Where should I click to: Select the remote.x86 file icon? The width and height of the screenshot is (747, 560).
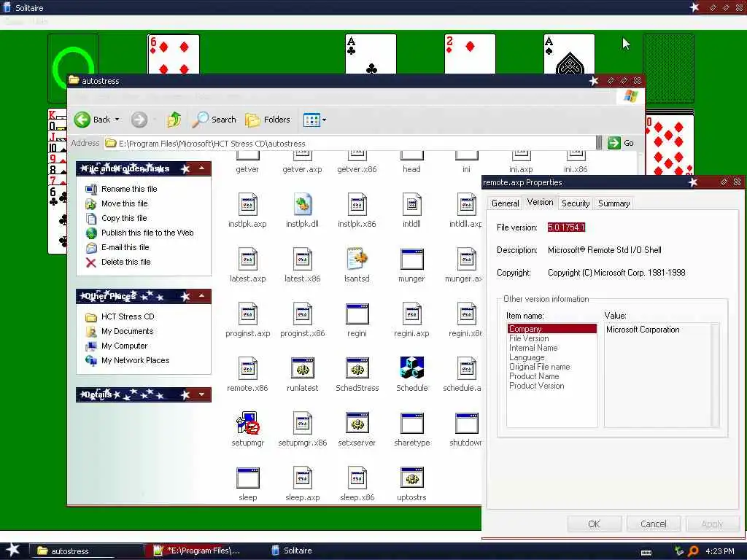tap(248, 368)
